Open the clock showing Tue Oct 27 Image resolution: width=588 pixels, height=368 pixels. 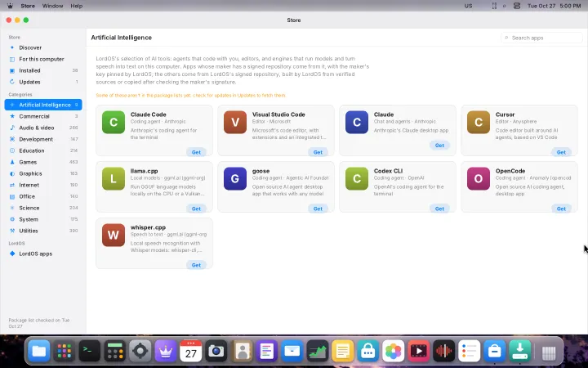coord(554,6)
